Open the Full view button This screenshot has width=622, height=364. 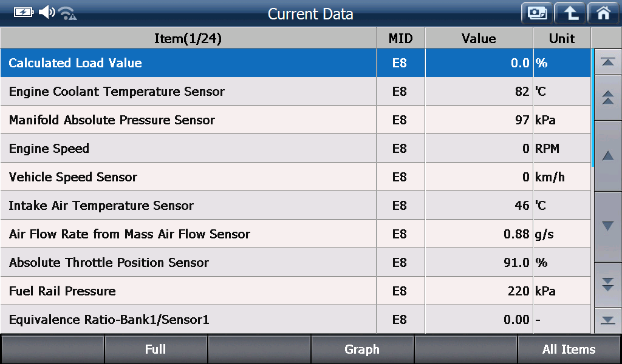click(x=155, y=349)
